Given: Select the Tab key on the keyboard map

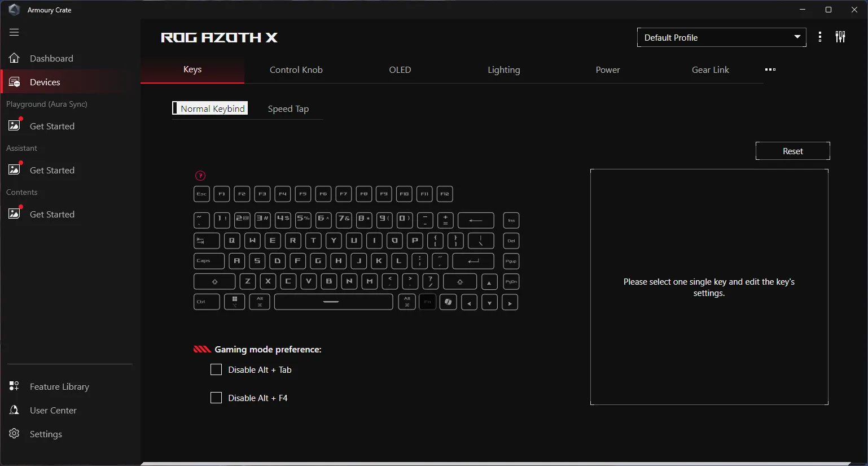Looking at the screenshot, I should 207,241.
